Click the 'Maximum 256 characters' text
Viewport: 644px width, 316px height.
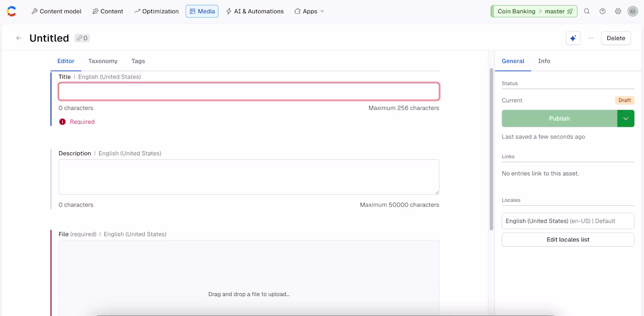tap(403, 108)
